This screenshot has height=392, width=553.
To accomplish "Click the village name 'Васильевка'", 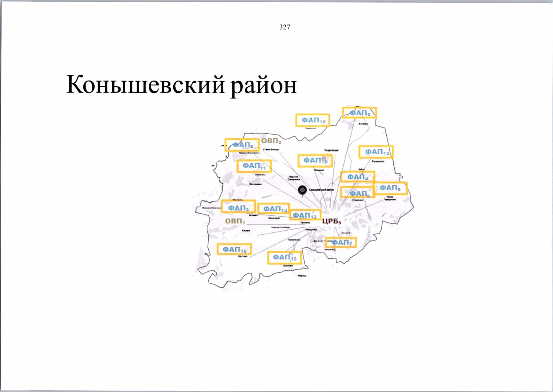I will click(x=255, y=184).
